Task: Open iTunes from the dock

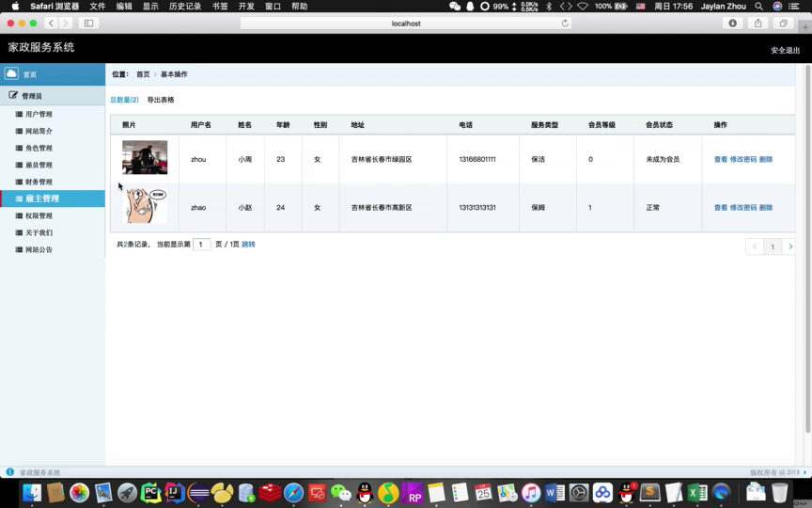Action: point(531,492)
